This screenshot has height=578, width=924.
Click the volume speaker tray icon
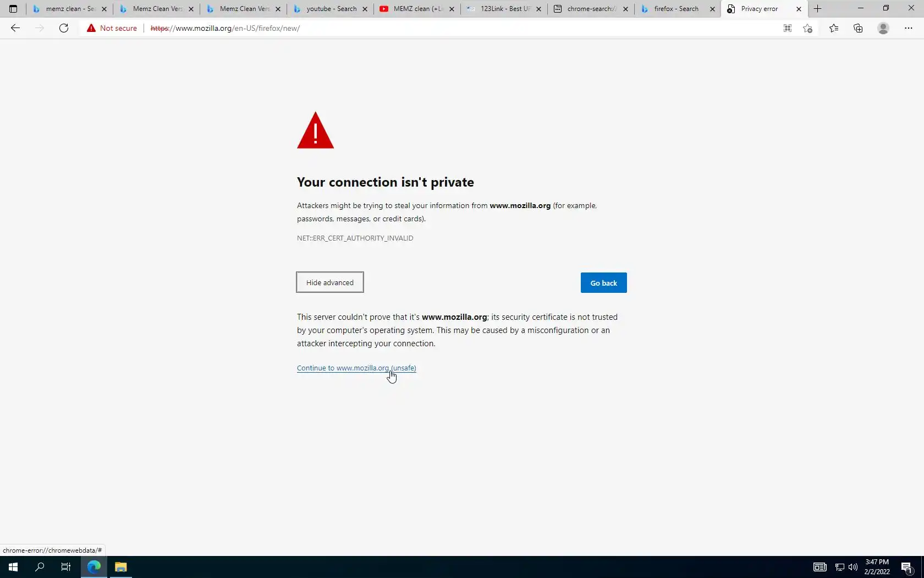coord(853,567)
